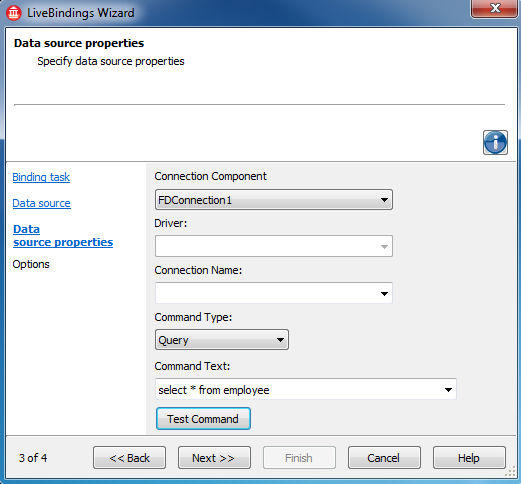
Task: Close the LiveBindings Wizard window
Action: coord(495,8)
